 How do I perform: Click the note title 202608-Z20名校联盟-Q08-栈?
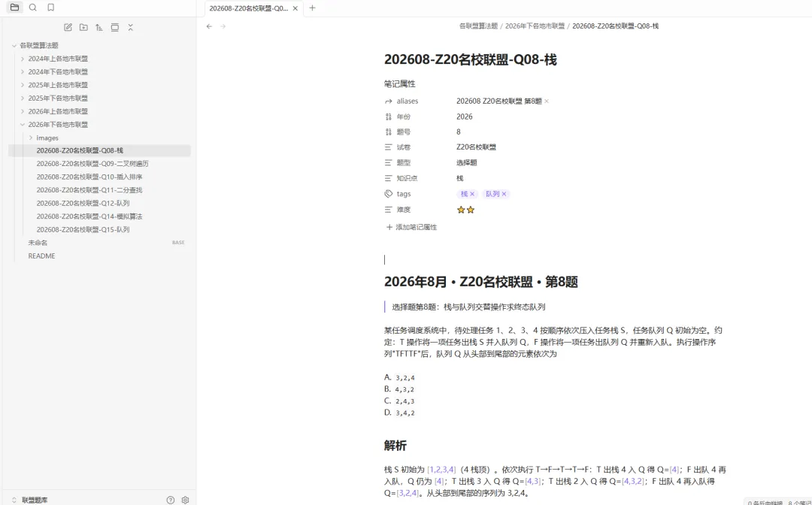click(470, 60)
